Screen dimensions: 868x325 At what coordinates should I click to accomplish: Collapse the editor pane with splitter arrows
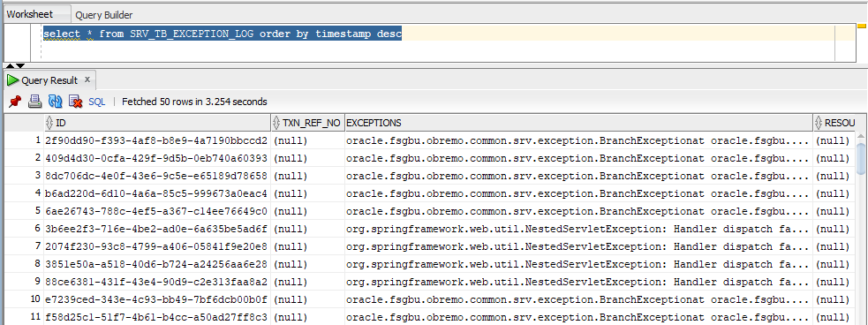tap(11, 66)
